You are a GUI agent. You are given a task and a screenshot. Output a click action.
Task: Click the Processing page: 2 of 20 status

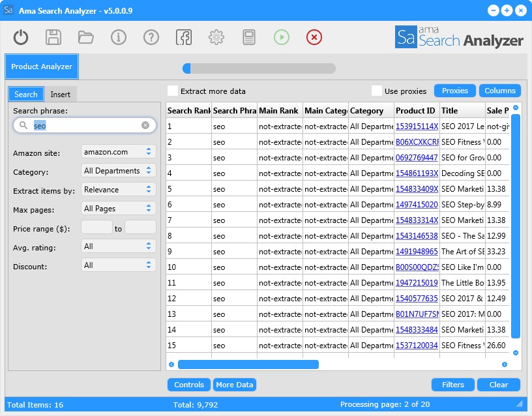click(x=385, y=404)
